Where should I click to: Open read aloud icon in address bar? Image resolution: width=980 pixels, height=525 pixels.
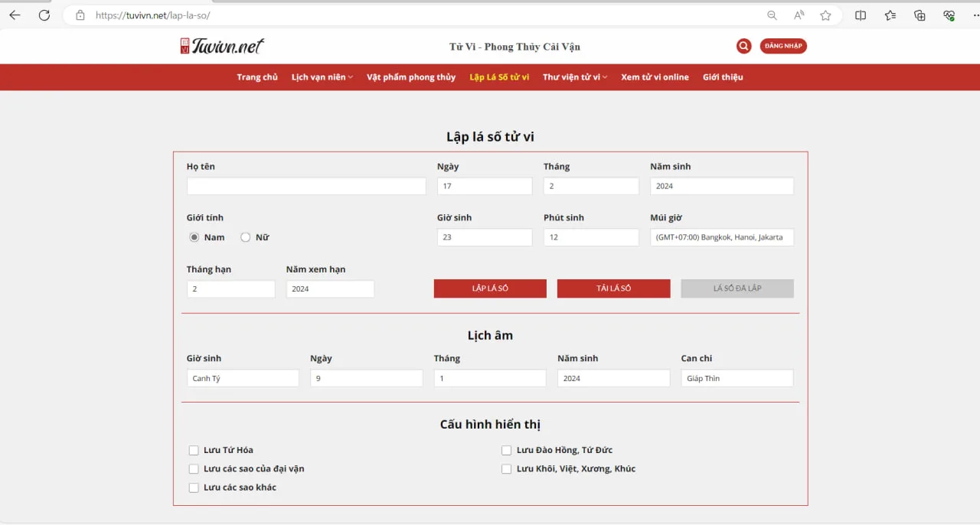[799, 15]
